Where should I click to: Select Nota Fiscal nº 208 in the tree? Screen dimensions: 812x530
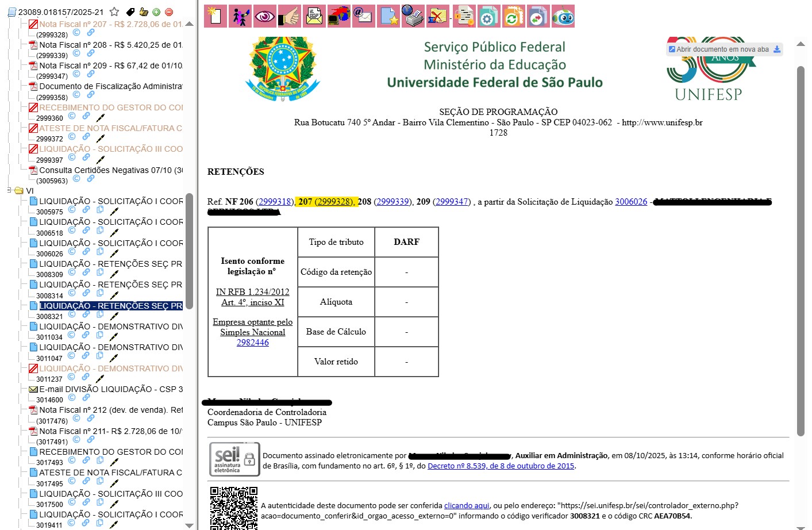click(110, 45)
